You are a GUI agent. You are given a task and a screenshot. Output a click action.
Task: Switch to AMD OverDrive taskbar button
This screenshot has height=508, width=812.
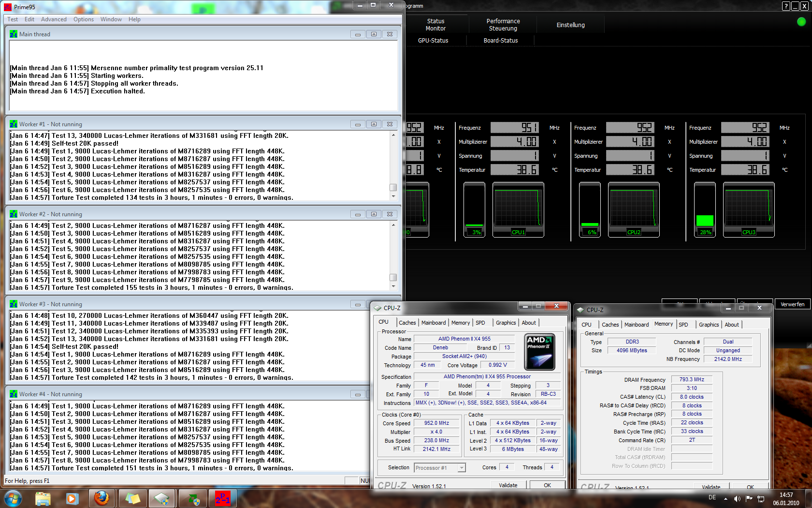tap(192, 498)
